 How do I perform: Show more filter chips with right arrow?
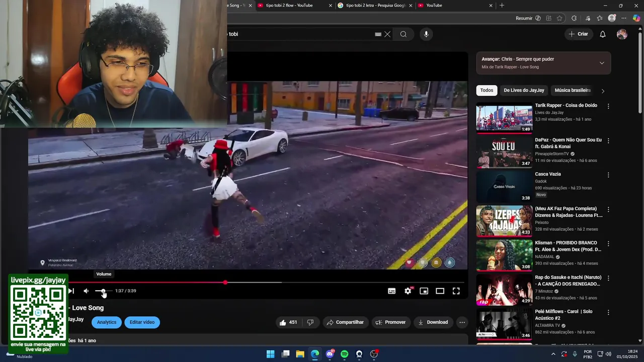tap(603, 91)
